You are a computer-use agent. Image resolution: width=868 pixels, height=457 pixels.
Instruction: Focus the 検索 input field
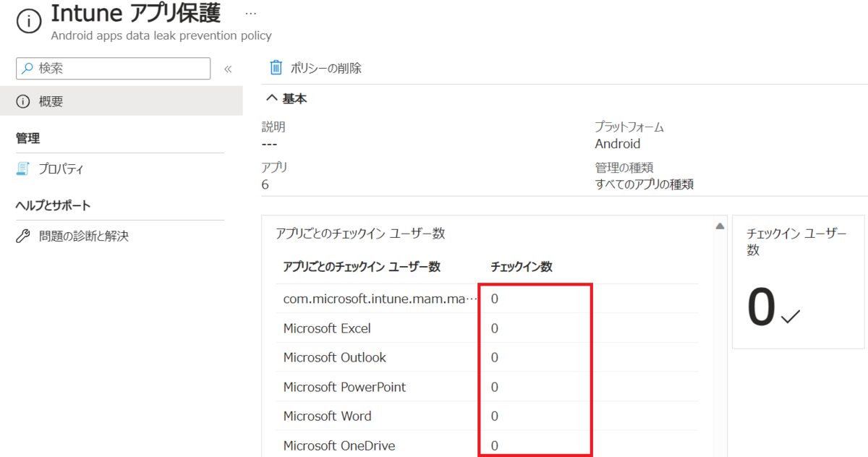(x=113, y=69)
